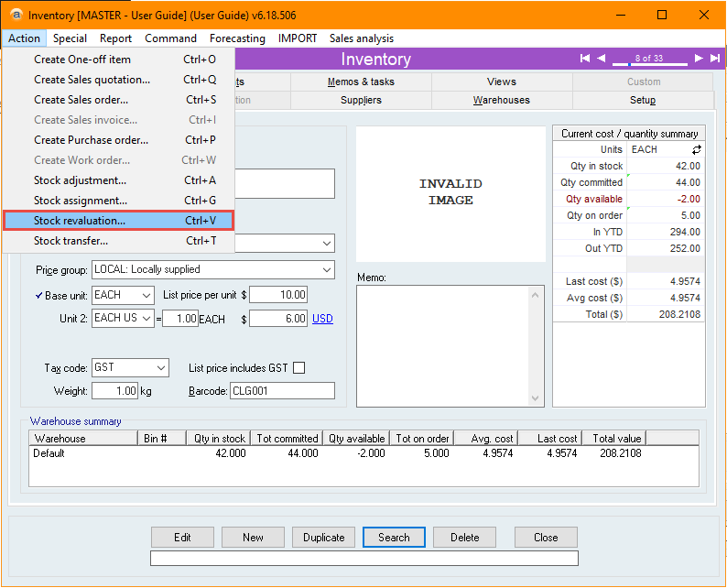727x588 pixels.
Task: Jump to the last inventory record
Action: [715, 58]
